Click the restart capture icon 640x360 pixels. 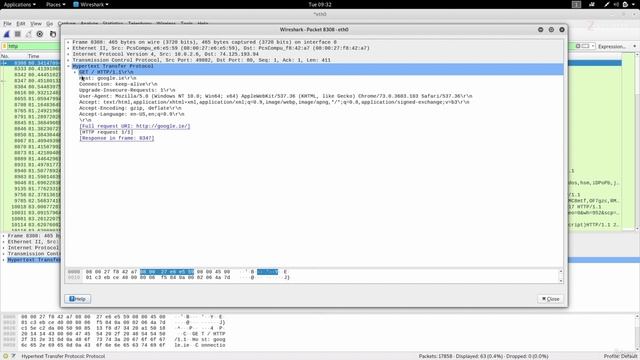pos(29,34)
